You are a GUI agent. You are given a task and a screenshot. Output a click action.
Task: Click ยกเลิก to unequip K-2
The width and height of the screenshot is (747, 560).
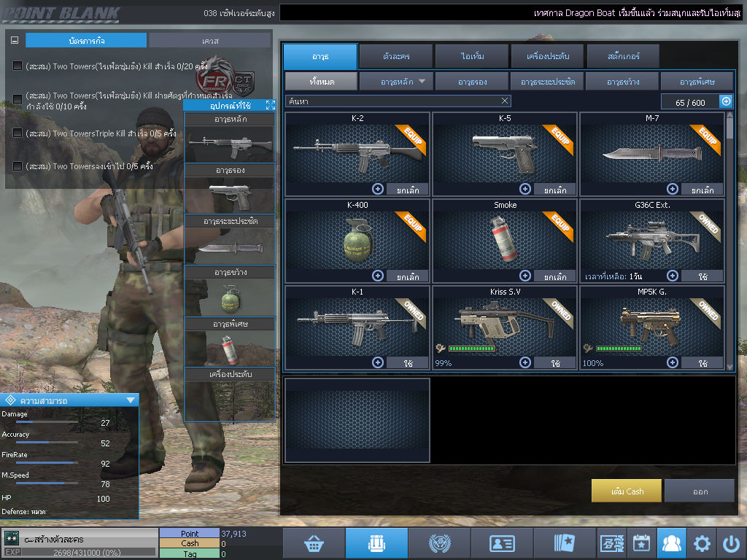click(407, 190)
